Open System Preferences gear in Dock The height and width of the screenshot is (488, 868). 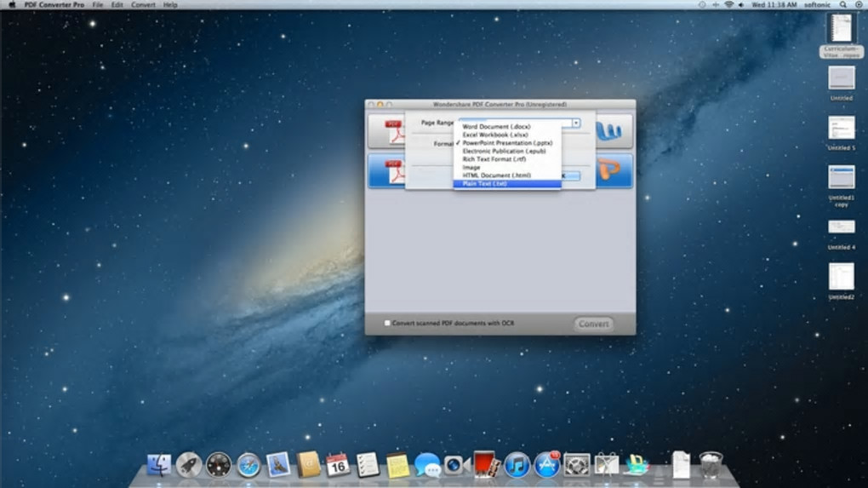(x=577, y=465)
